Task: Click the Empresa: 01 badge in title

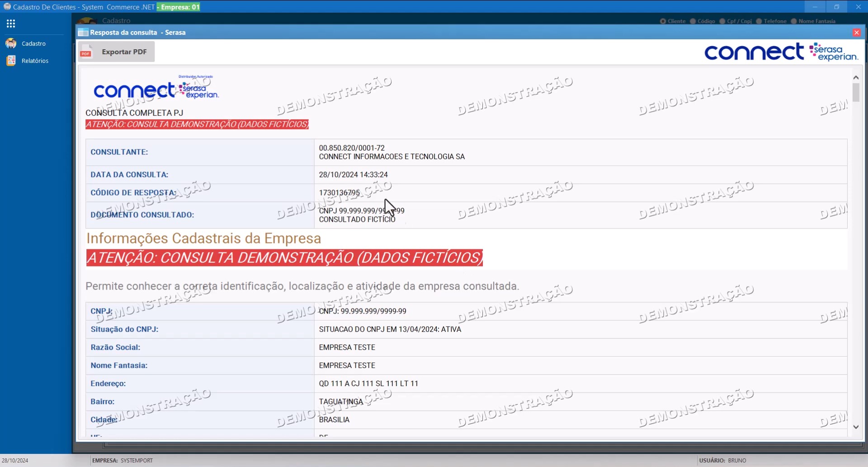Action: [180, 7]
